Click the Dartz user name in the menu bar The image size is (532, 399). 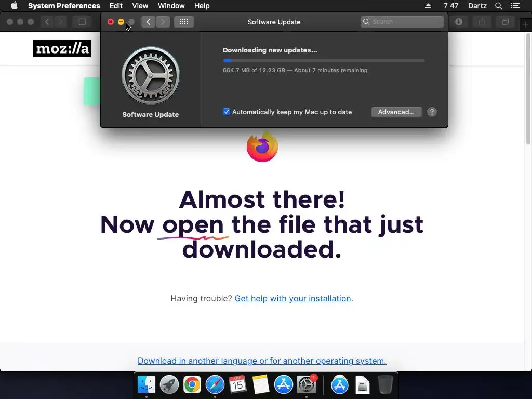477,6
